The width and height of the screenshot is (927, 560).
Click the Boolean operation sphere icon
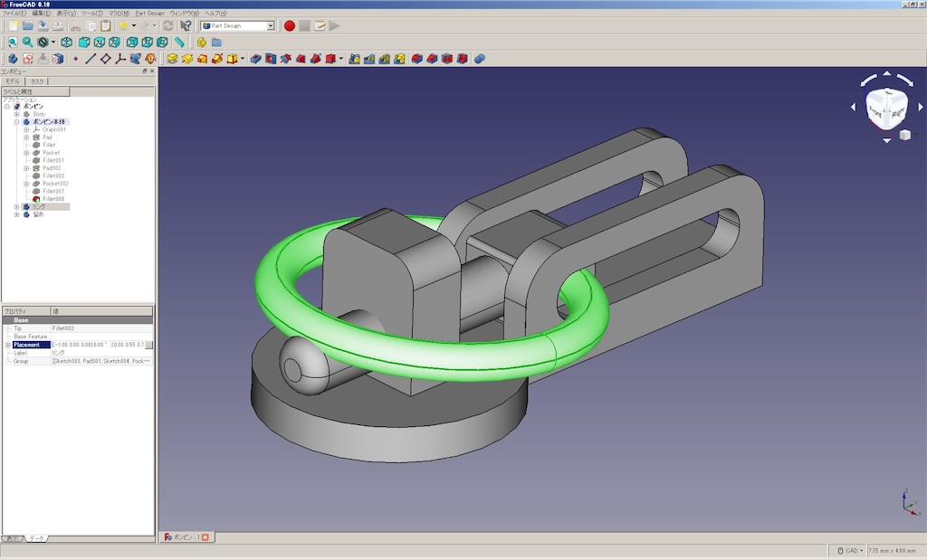pos(480,59)
